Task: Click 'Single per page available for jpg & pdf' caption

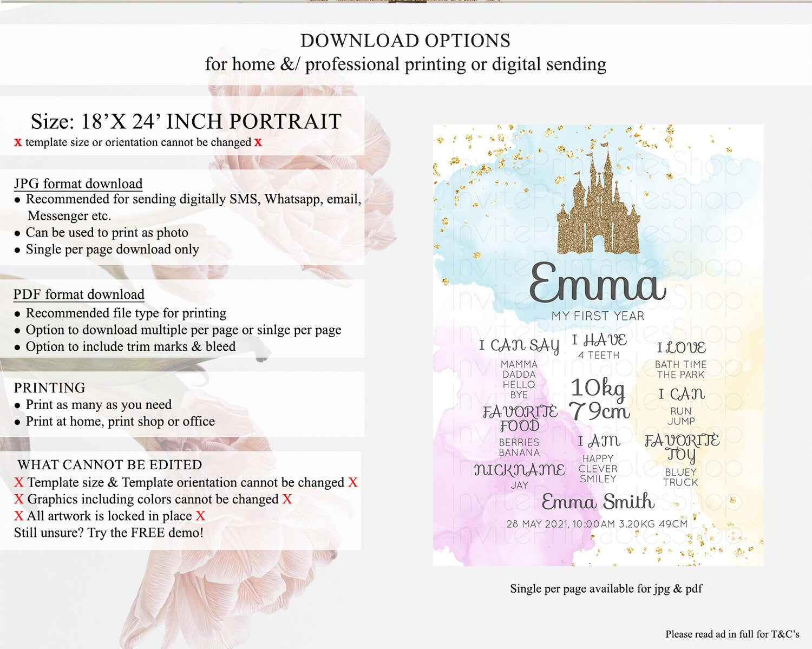Action: coord(606,588)
